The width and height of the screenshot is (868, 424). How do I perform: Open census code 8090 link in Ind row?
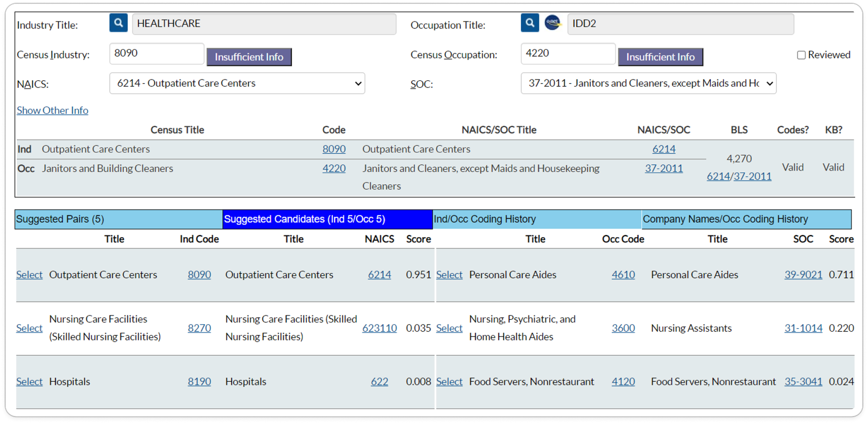point(334,149)
